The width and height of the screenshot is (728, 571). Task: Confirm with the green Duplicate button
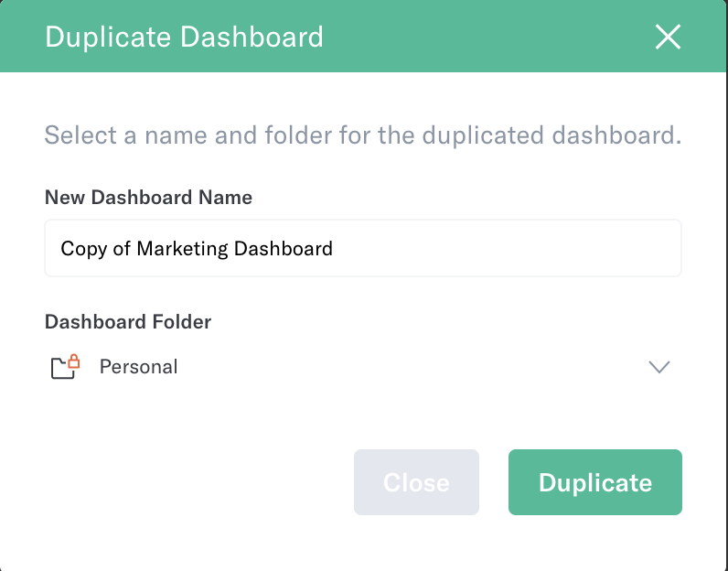[595, 482]
